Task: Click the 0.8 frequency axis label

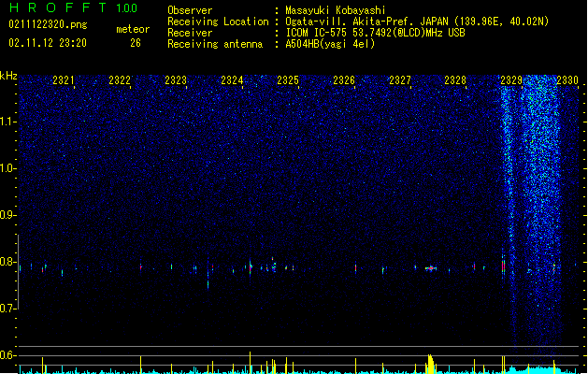Action: tap(8, 262)
